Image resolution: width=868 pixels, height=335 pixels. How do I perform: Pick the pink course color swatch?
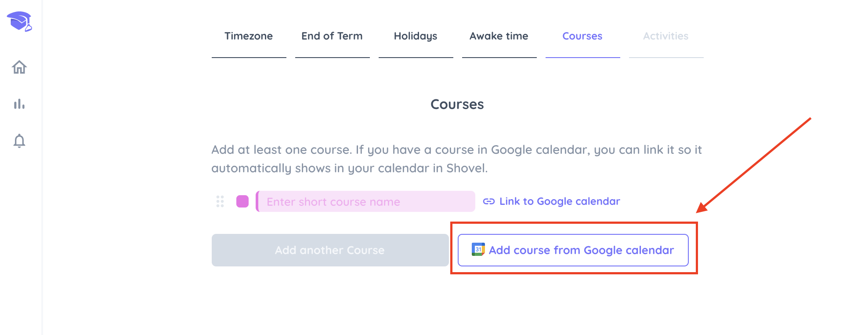(x=242, y=201)
